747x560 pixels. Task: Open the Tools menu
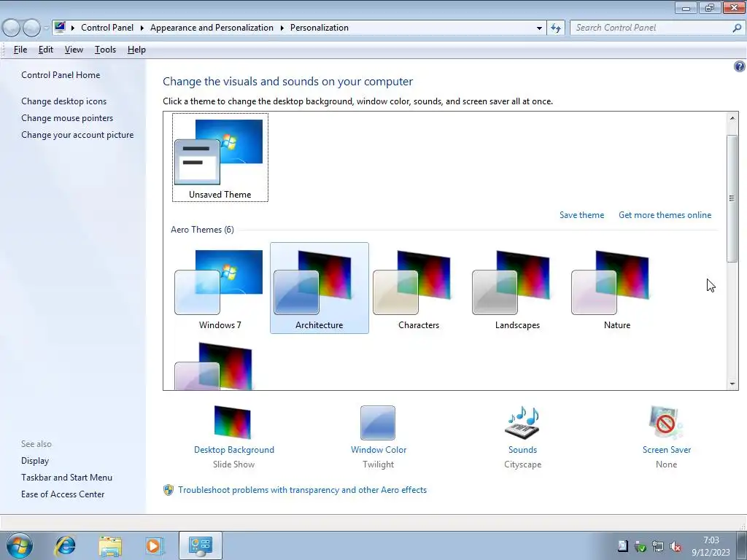click(105, 50)
